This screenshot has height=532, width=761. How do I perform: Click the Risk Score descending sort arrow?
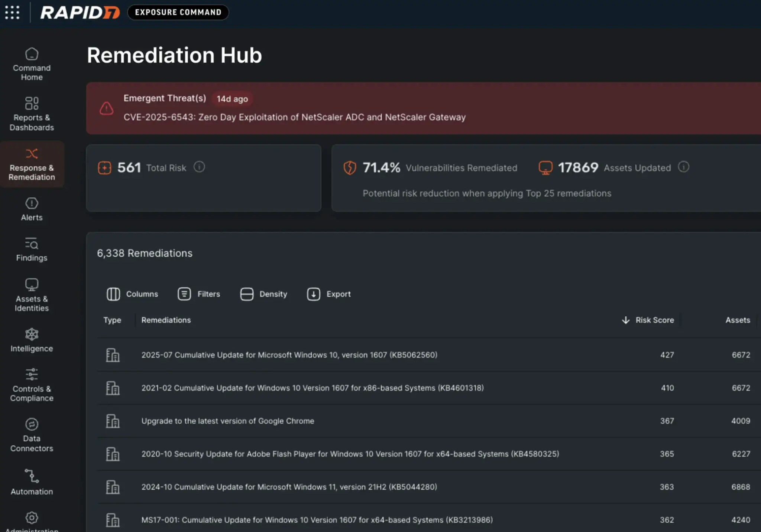[x=626, y=320]
